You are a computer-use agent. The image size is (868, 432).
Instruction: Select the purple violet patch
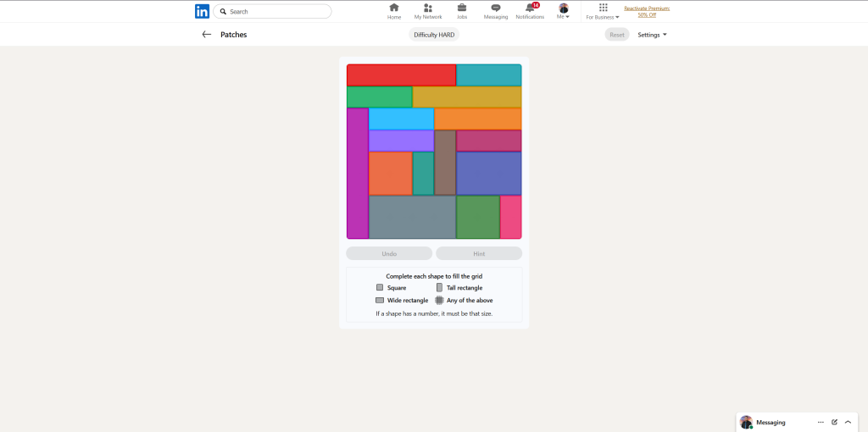point(401,141)
